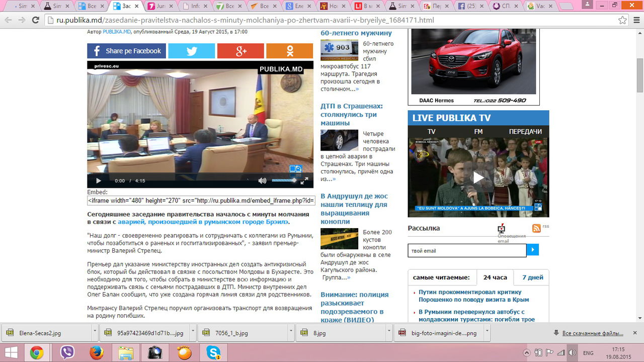Image resolution: width=644 pixels, height=362 pixels.
Task: Switch the ENG input language
Action: (588, 353)
